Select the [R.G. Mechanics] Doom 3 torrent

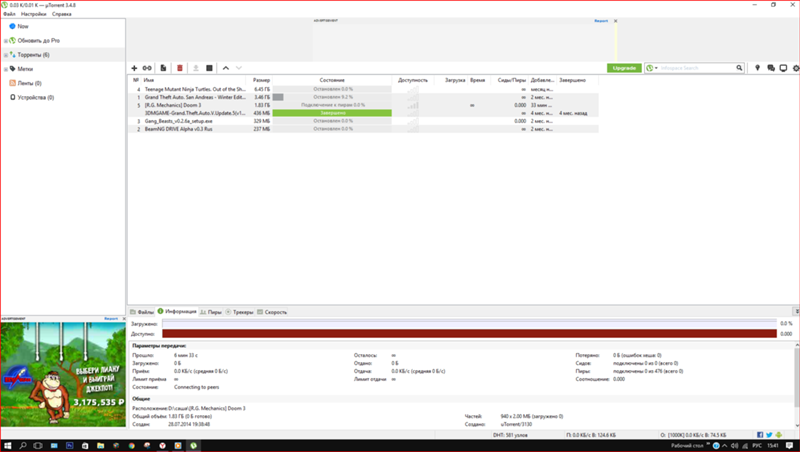363,105
